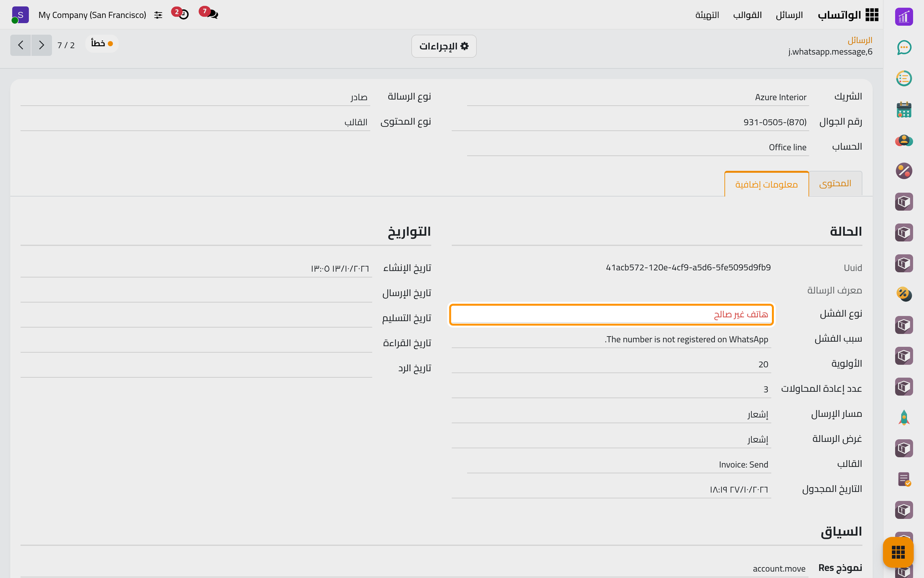
Task: Open the failure type field هاتف غير صالح
Action: tap(611, 315)
